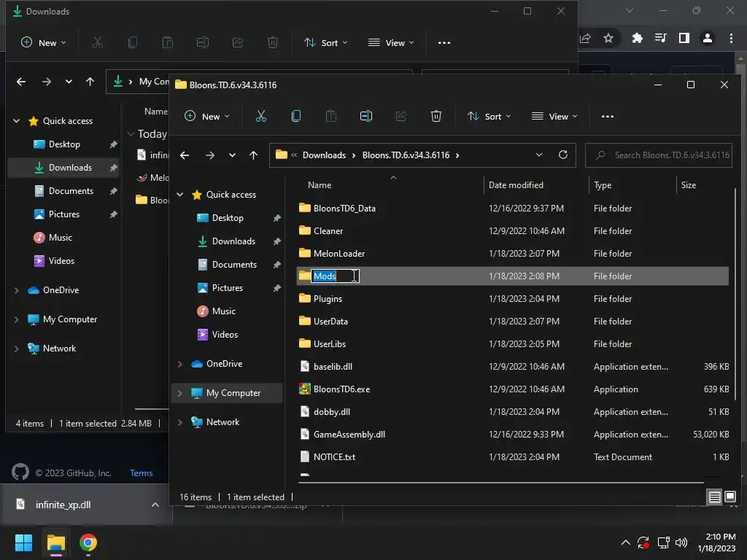Bookmark this page with star icon

click(x=608, y=38)
